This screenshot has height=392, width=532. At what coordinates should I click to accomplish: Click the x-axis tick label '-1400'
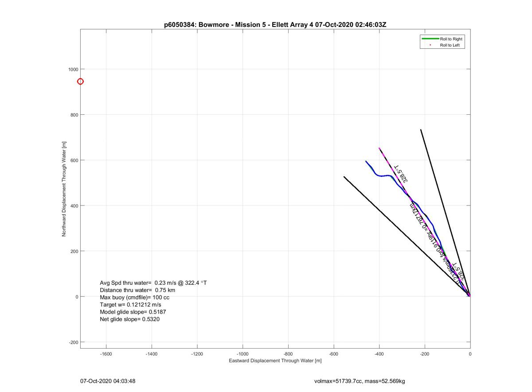tap(152, 354)
